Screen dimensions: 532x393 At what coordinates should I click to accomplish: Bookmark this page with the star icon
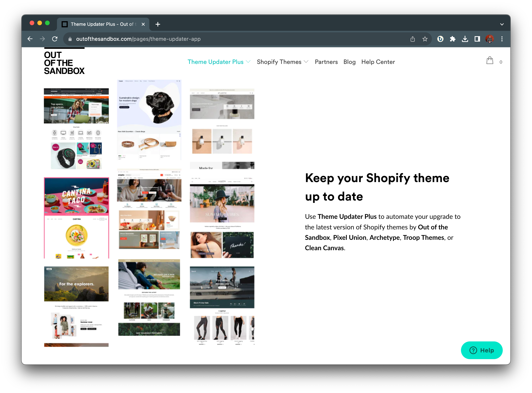click(x=425, y=39)
